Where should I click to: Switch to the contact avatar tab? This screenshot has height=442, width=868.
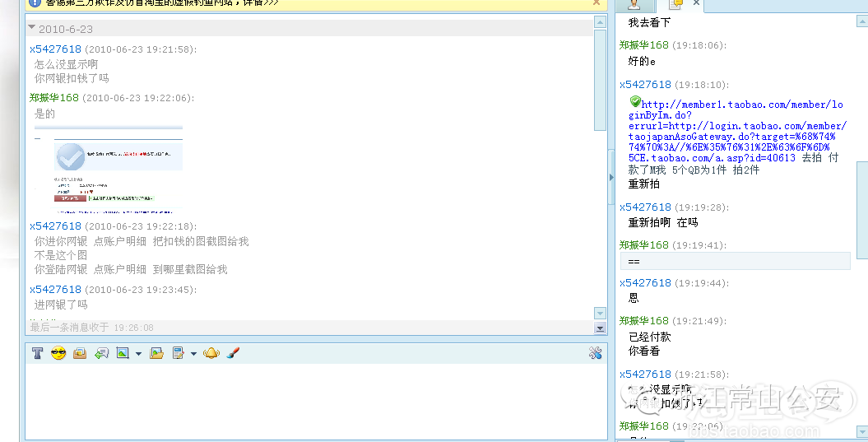click(634, 5)
